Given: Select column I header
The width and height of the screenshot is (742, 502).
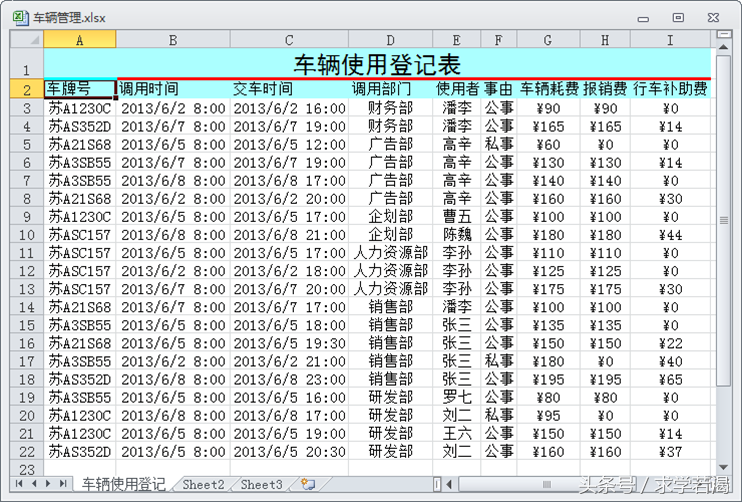Looking at the screenshot, I should pos(670,40).
